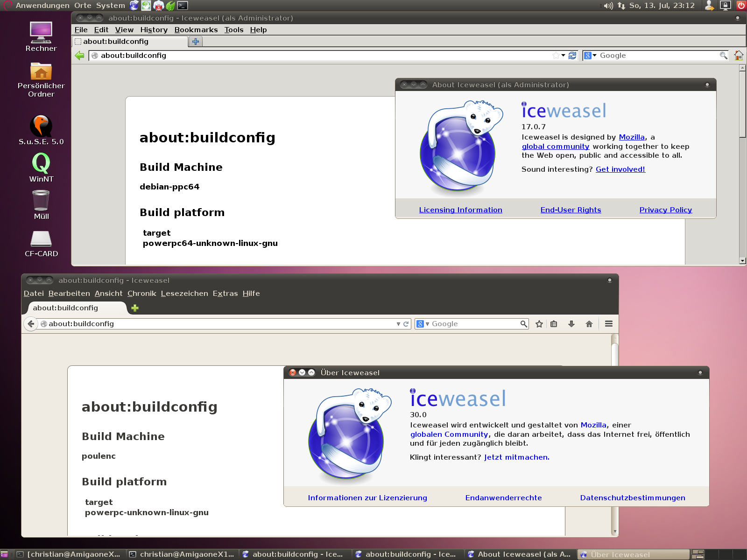Reload the page in the upper Iceweasel window
The width and height of the screenshot is (747, 560).
[572, 56]
